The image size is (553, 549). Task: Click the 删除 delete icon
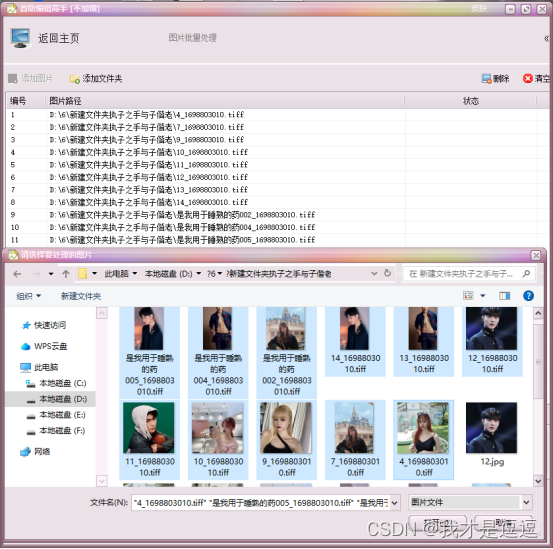click(x=486, y=79)
